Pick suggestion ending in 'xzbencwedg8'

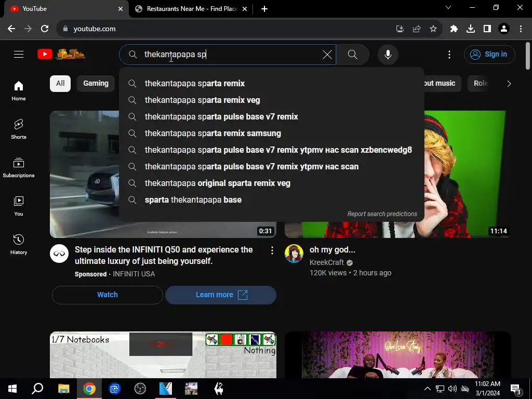point(271,150)
